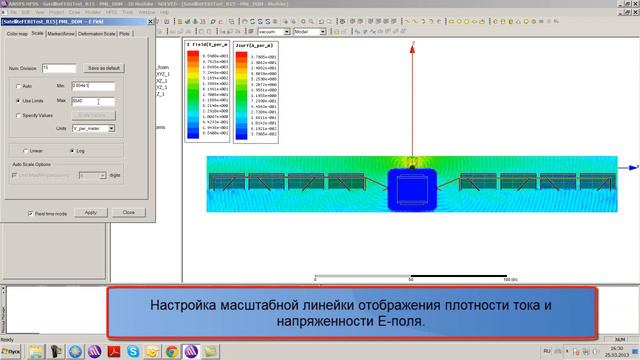Click the Close button in dialog
Viewport: 640px width, 360px height.
129,213
